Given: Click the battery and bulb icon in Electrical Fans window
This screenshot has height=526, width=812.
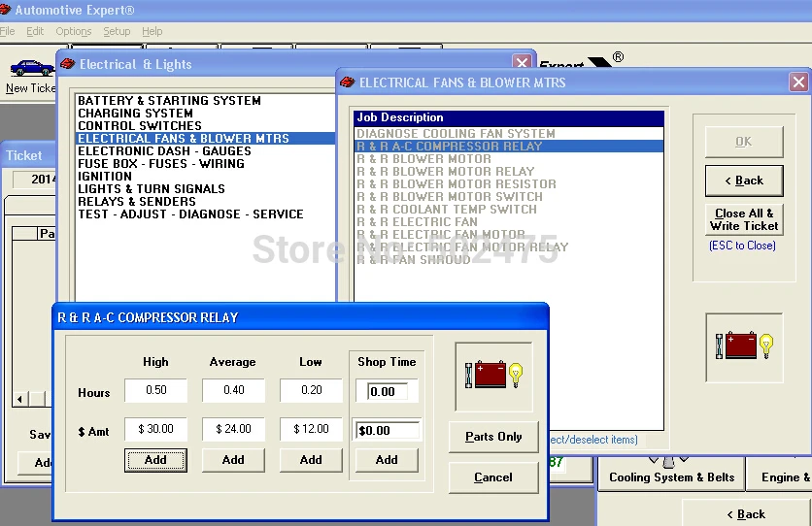Looking at the screenshot, I should click(x=744, y=346).
